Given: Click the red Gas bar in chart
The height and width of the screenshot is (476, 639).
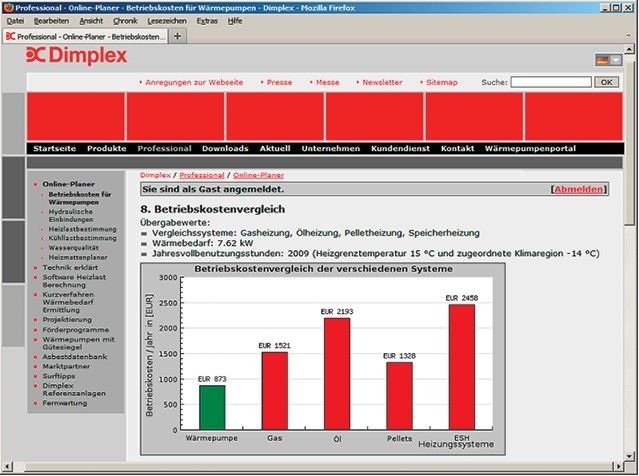Looking at the screenshot, I should pos(275,390).
